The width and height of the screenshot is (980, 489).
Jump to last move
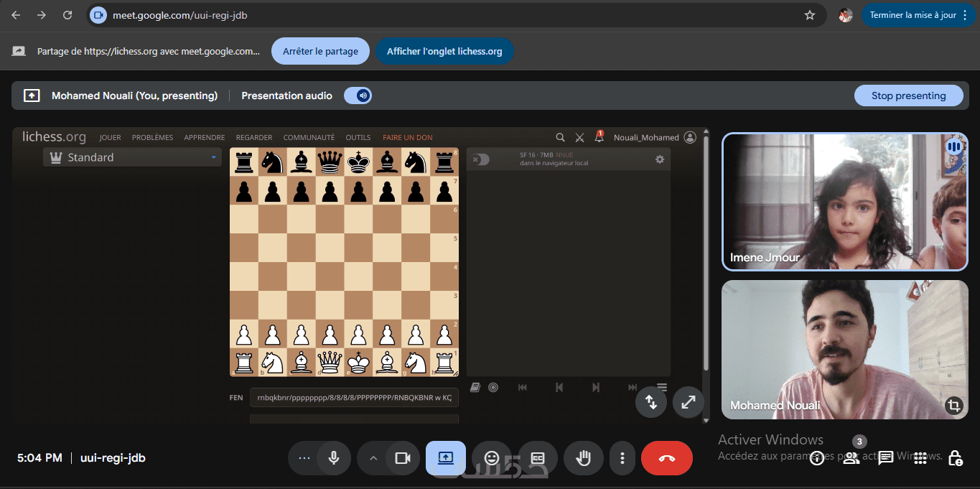pyautogui.click(x=633, y=387)
